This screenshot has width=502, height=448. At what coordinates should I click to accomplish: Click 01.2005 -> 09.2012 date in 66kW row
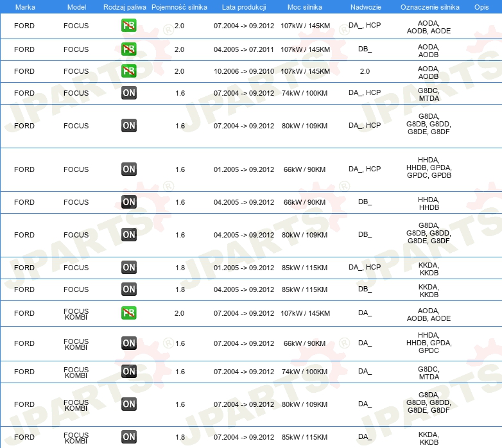pos(244,169)
